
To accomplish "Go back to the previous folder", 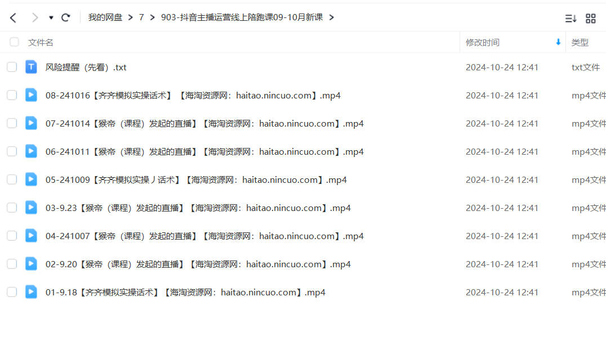I will [13, 18].
